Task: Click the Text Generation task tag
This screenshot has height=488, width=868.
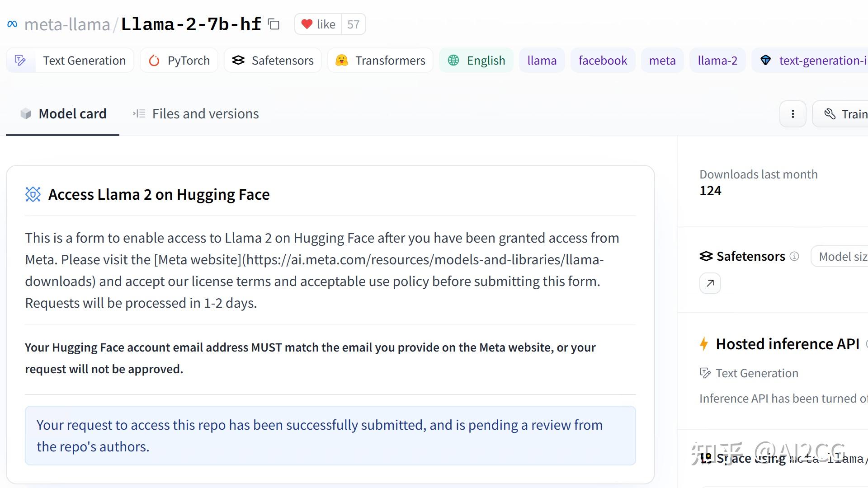Action: point(70,60)
